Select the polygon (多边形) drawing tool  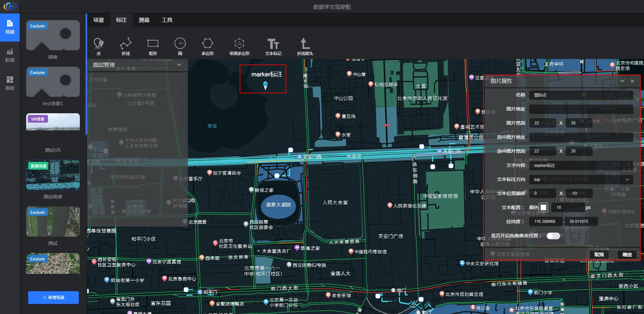tap(207, 46)
